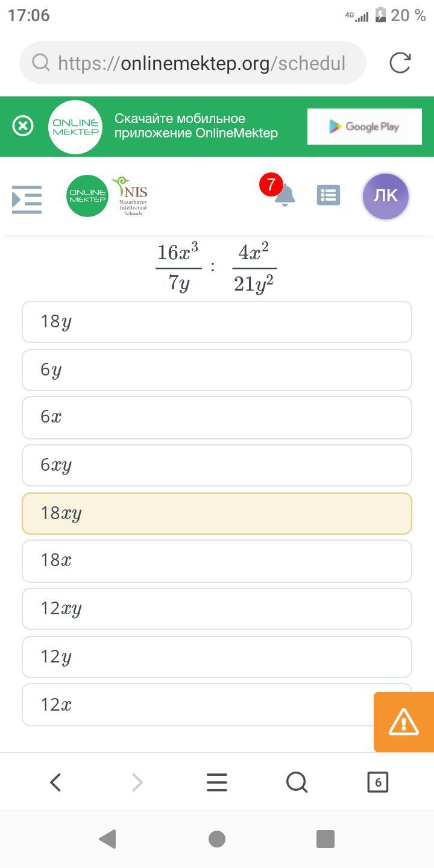Open the browser hamburger menu
434x868 pixels.
click(217, 782)
